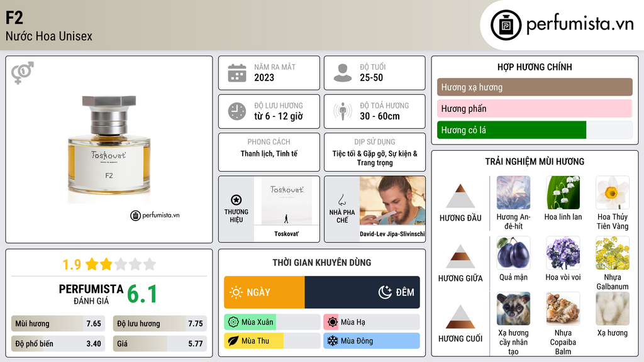644x362 pixels.
Task: Select the Mùa Thu season bar
Action: 272,341
